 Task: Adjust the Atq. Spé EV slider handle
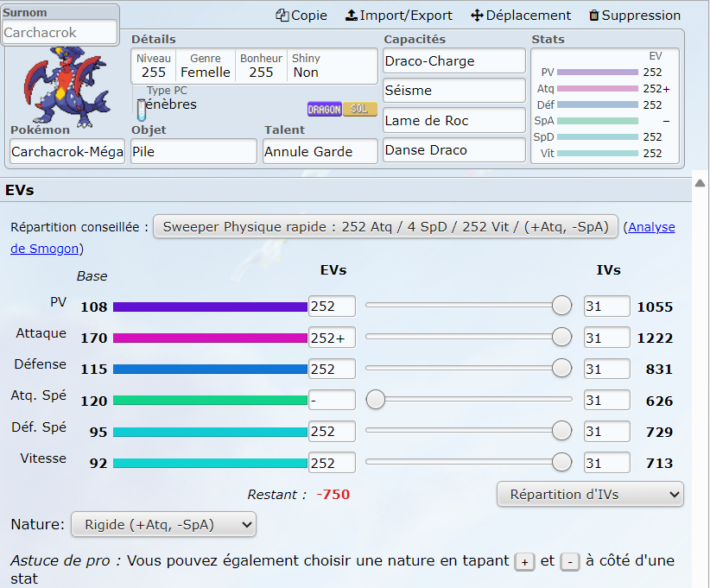(x=376, y=399)
